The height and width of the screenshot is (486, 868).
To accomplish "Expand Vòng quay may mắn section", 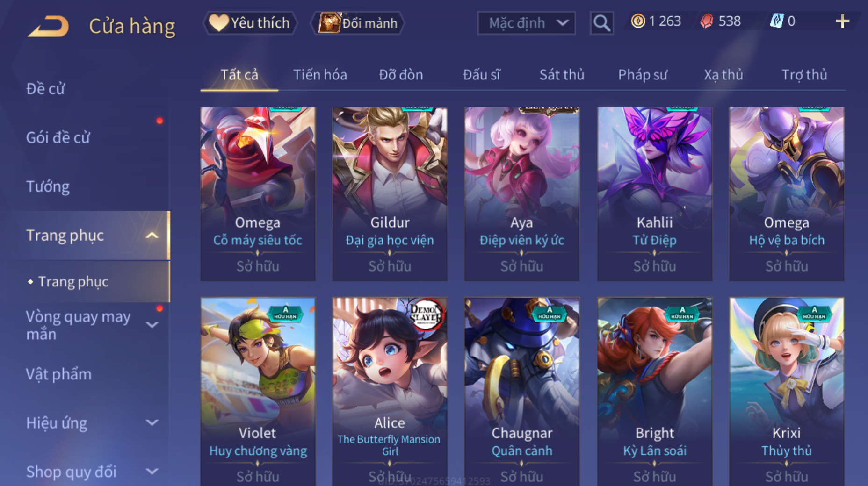I will [152, 325].
